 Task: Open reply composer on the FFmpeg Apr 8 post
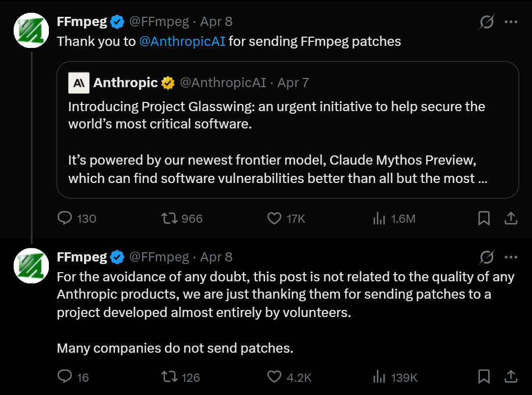pos(65,218)
